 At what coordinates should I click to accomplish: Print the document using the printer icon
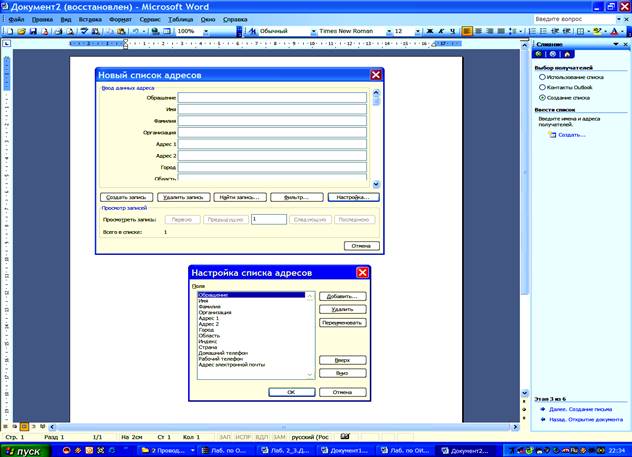point(58,31)
